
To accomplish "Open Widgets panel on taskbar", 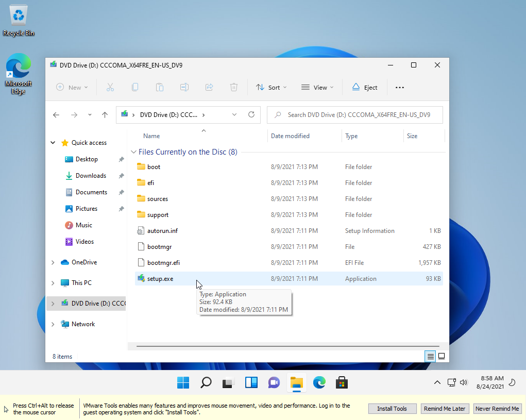I will tap(251, 383).
